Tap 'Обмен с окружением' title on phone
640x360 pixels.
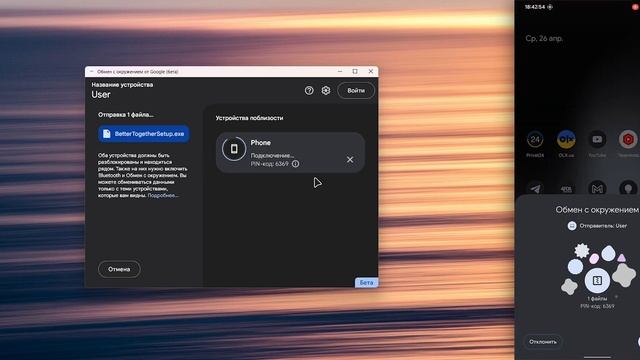[597, 210]
